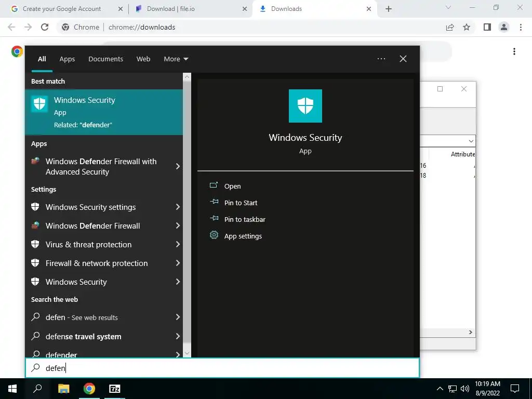The height and width of the screenshot is (399, 532).
Task: Open File Explorer from taskbar
Action: click(x=63, y=389)
